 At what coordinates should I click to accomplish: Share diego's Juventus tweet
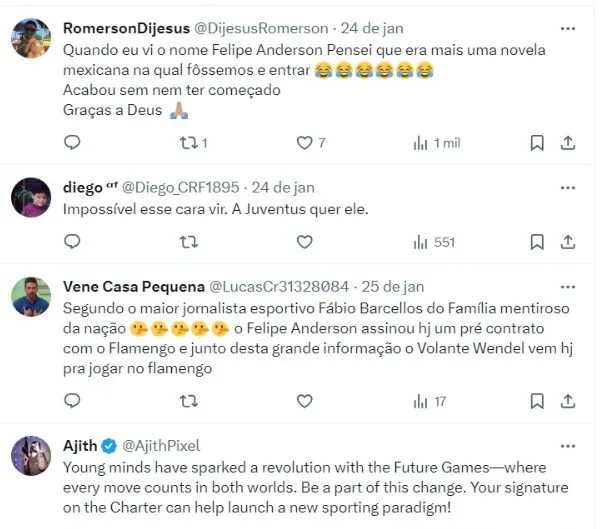[x=568, y=242]
